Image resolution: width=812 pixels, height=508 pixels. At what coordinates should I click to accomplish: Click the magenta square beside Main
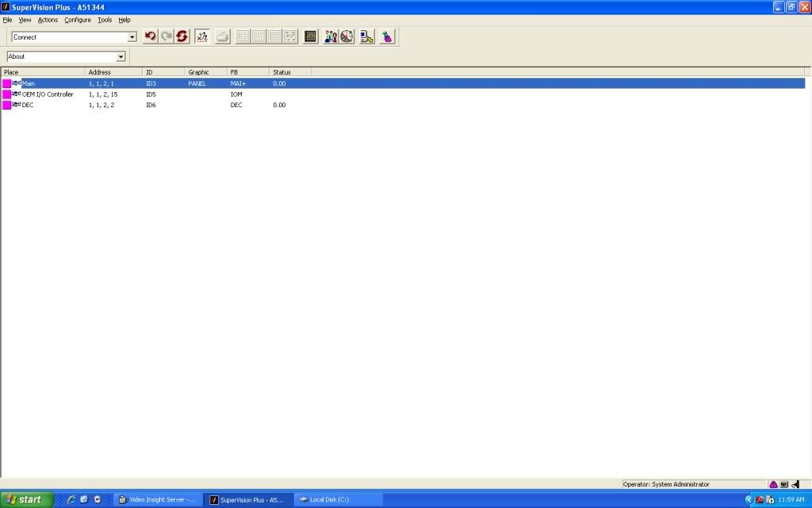coord(6,83)
